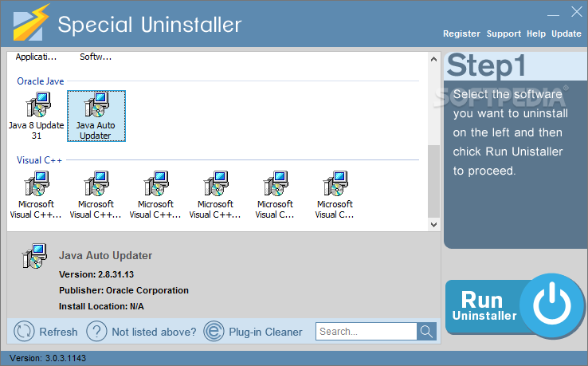Image resolution: width=588 pixels, height=366 pixels.
Task: Minimize the Special Uninstaller window
Action: click(553, 15)
